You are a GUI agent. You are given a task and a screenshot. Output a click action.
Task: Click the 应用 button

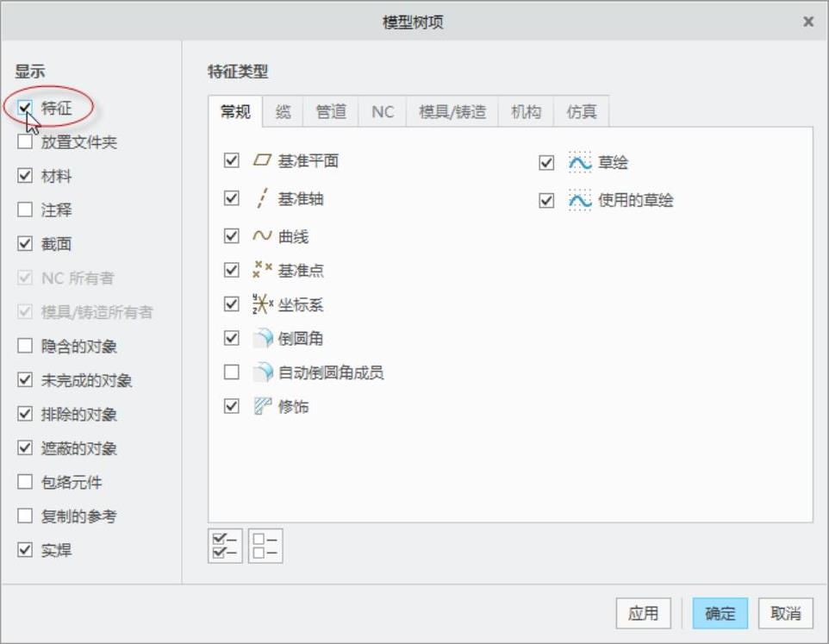click(644, 614)
